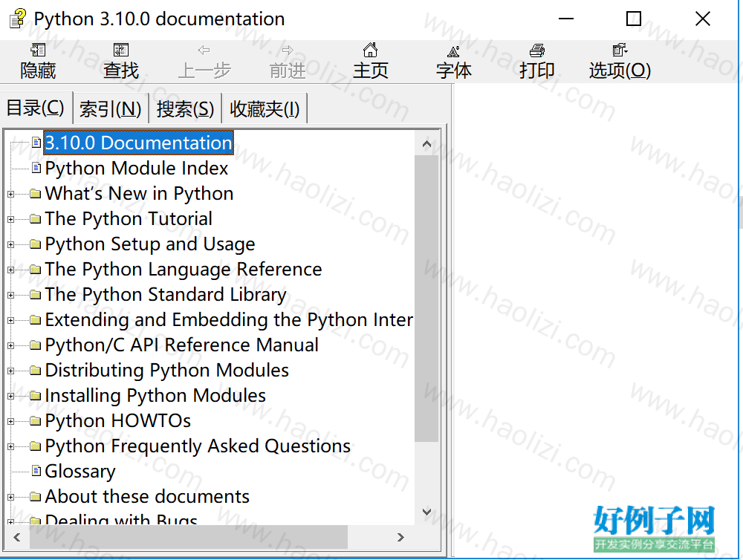Image resolution: width=743 pixels, height=560 pixels.
Task: Select What's New in Python entry
Action: 140,193
